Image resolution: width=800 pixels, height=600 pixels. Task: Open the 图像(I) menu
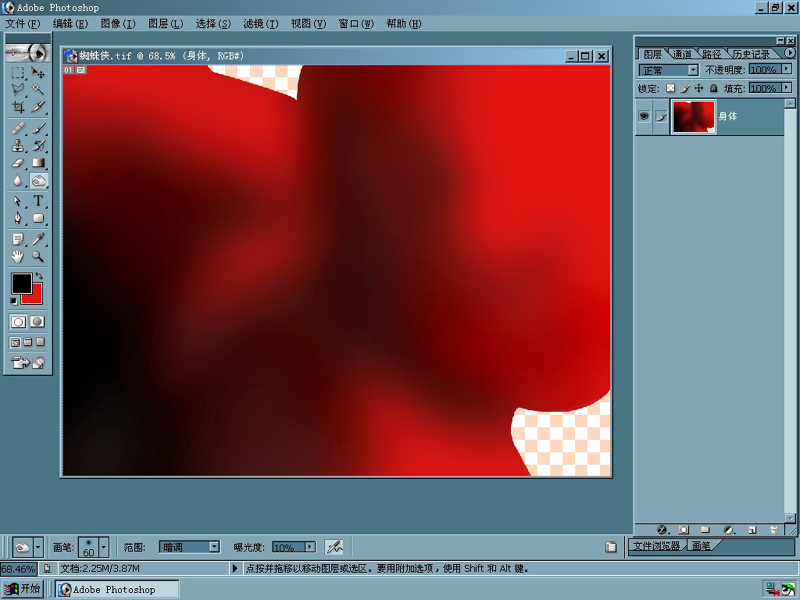click(x=118, y=23)
